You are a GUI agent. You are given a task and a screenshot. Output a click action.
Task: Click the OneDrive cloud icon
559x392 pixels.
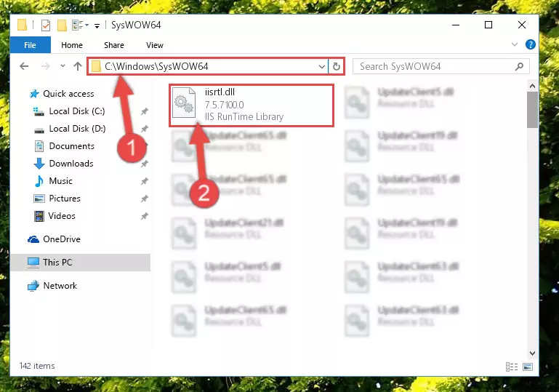(x=33, y=239)
